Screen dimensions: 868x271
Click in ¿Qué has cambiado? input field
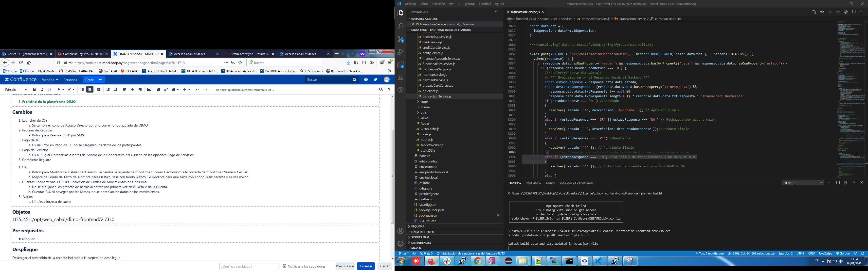[x=249, y=266]
